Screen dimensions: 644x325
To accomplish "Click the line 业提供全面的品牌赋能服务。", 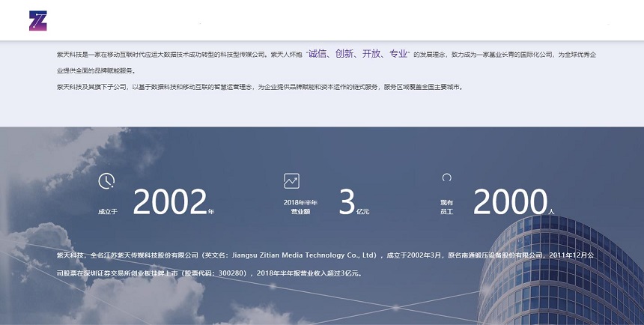I will 96,70.
